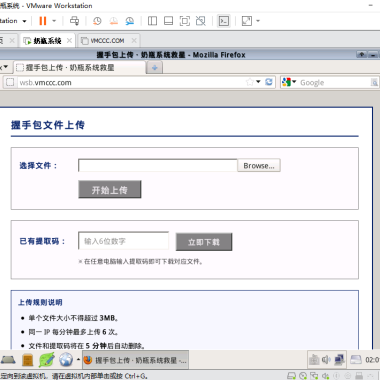Click the 上传规则说明 heading text

pos(40,302)
